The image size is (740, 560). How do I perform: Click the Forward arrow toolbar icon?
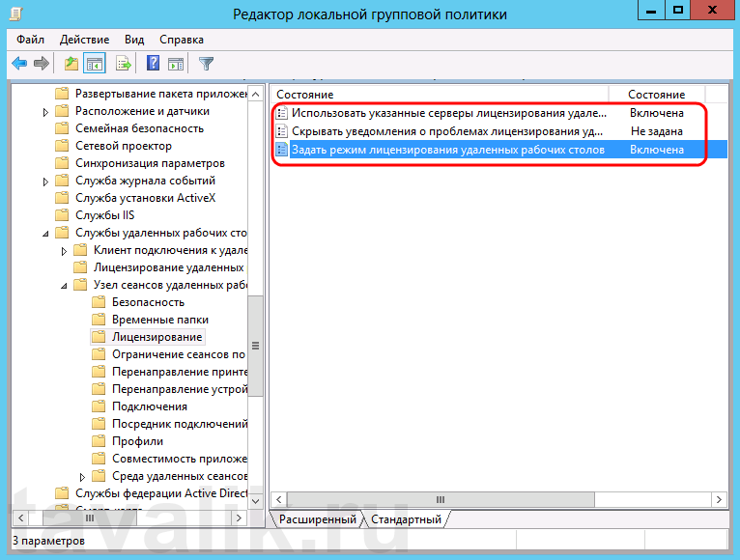(42, 64)
